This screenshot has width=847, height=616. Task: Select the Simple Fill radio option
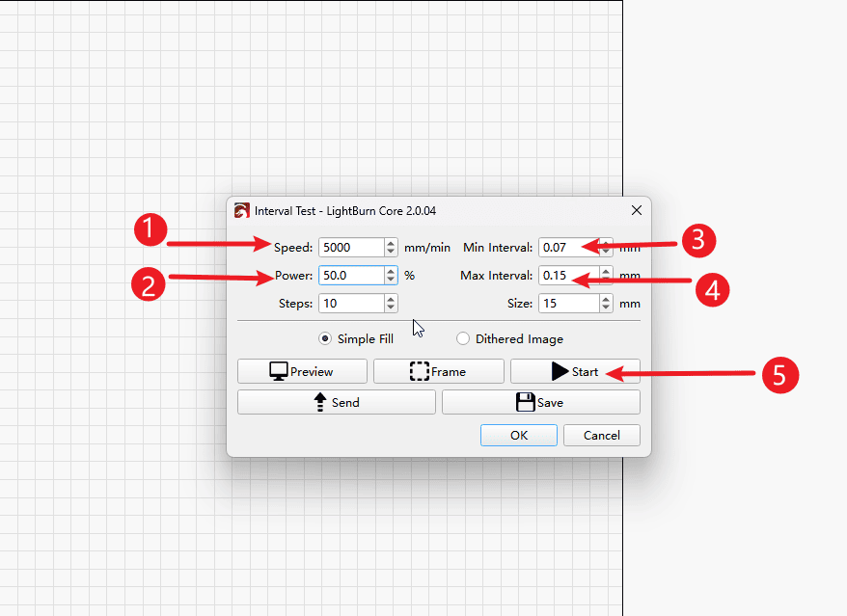tap(325, 338)
